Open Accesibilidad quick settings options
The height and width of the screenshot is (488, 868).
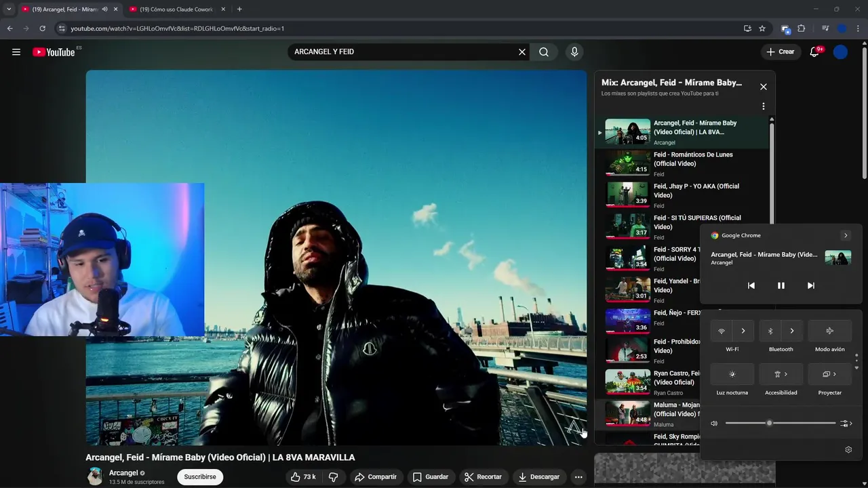781,374
